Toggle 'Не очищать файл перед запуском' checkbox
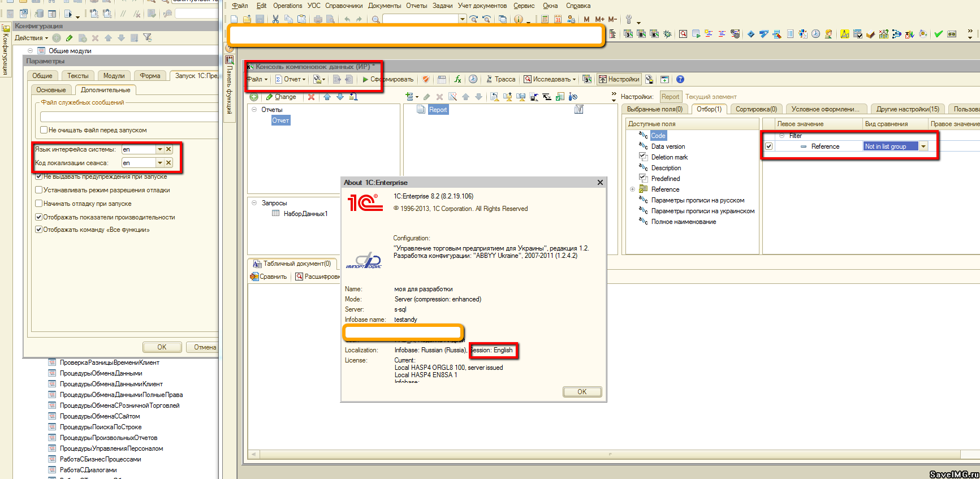980x479 pixels. [x=44, y=130]
